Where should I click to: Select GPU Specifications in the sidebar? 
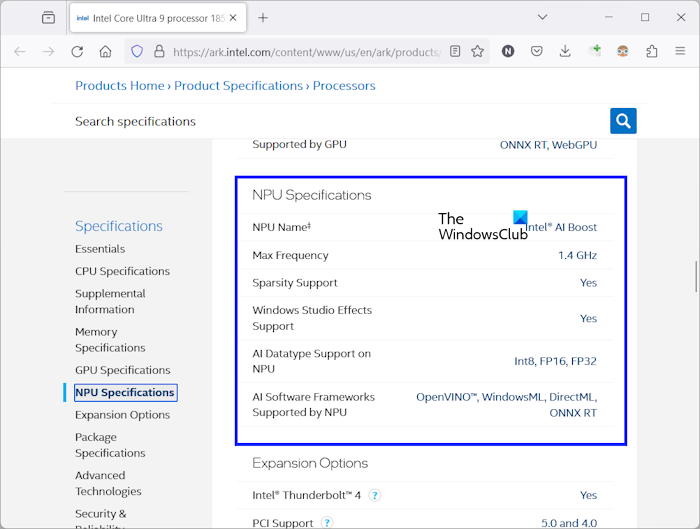point(122,370)
